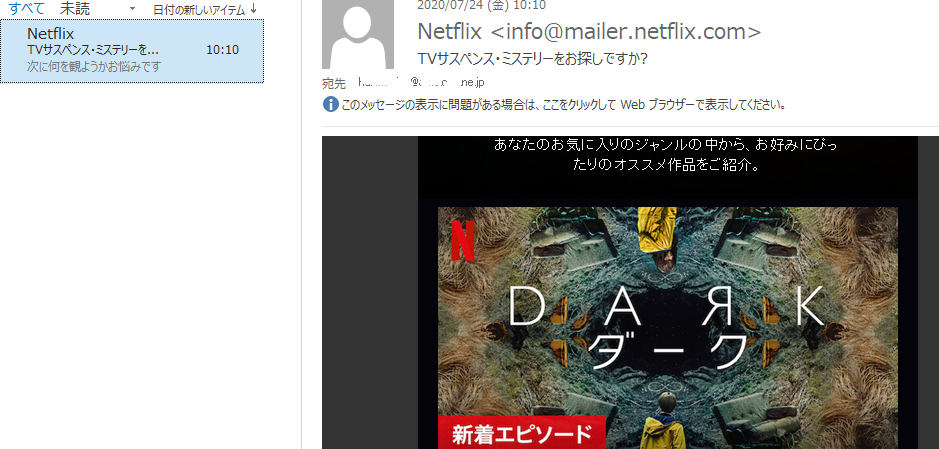Select the すべて mail filter tab
The width and height of the screenshot is (939, 449).
coord(27,8)
